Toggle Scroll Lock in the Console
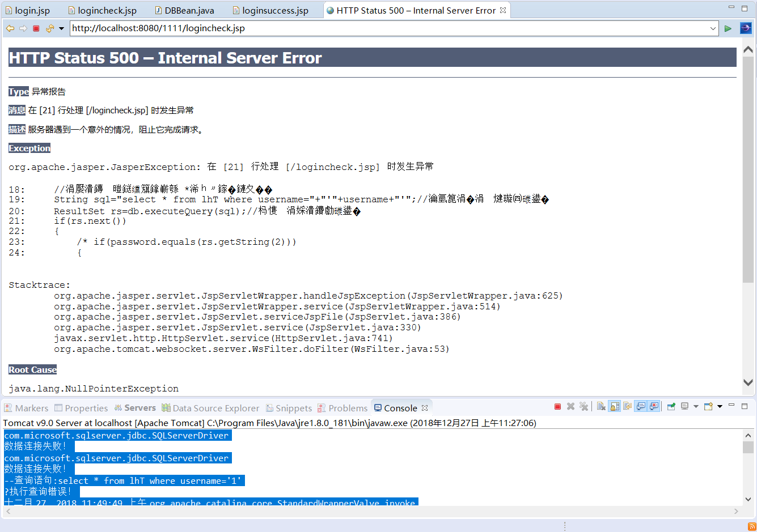Image resolution: width=757 pixels, height=532 pixels. 614,406
